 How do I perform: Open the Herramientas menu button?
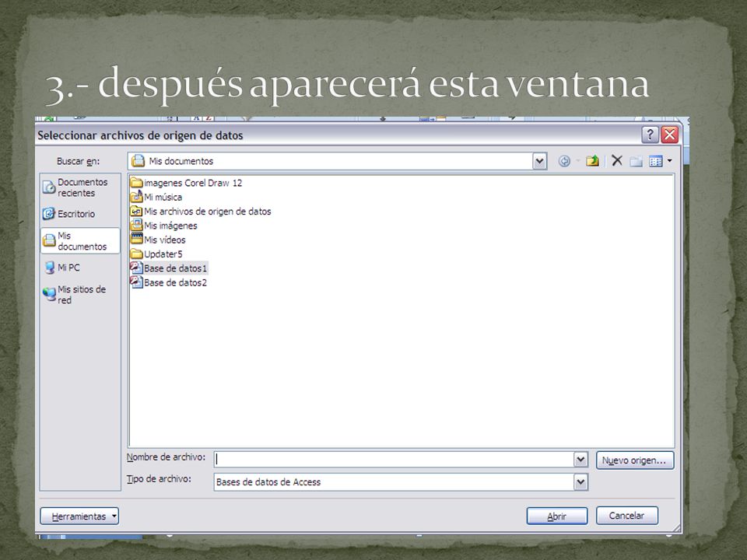(x=79, y=516)
